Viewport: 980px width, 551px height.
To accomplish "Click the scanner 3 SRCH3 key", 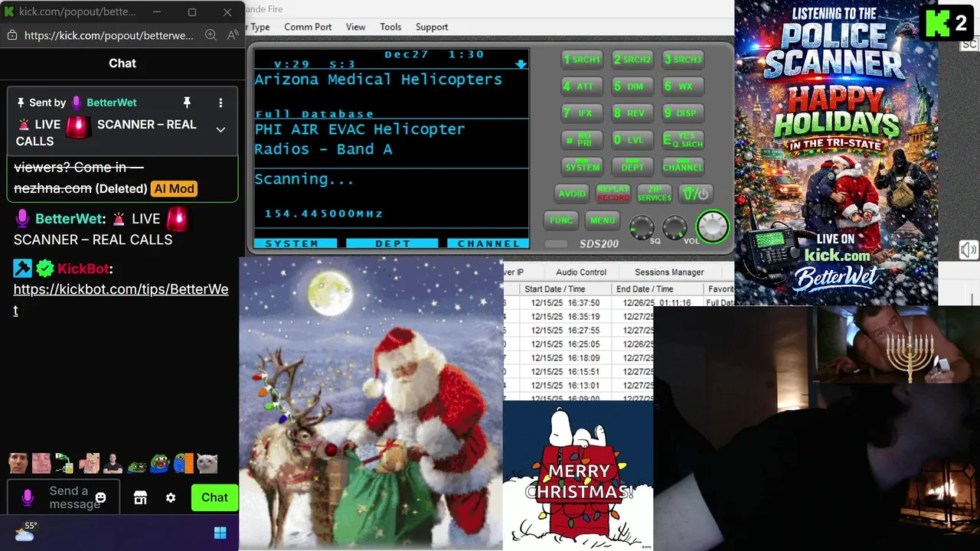I will click(x=683, y=60).
